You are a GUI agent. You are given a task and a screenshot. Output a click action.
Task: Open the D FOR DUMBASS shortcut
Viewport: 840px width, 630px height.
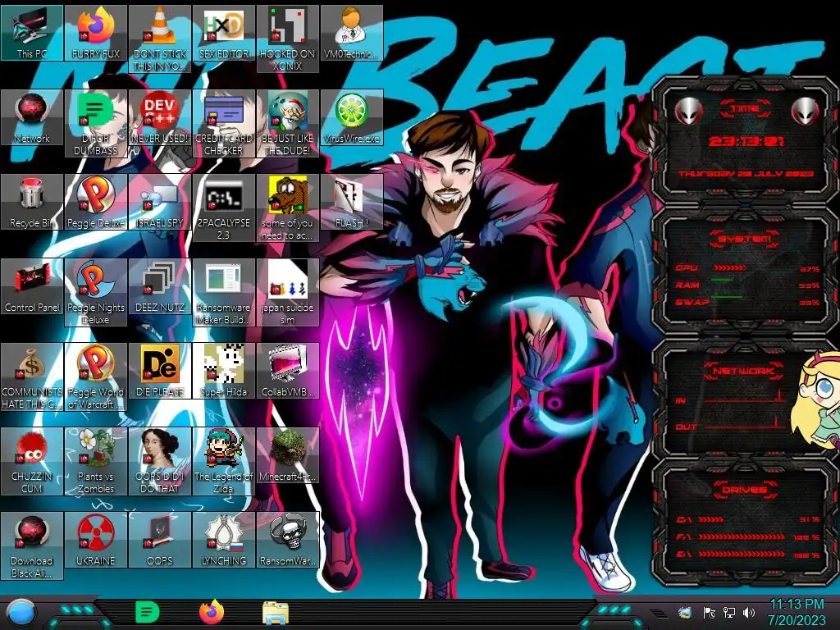96,123
